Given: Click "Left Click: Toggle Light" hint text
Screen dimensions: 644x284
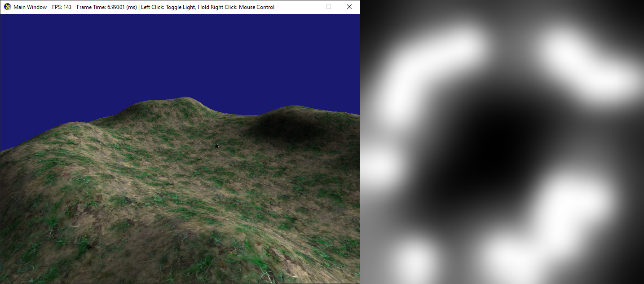Looking at the screenshot, I should point(168,7).
